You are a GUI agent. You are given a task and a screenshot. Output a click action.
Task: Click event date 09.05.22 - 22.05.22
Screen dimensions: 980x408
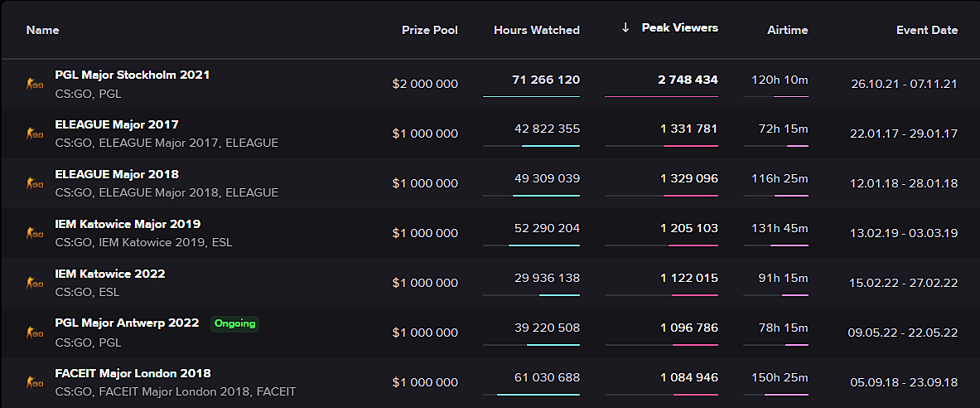tap(903, 333)
